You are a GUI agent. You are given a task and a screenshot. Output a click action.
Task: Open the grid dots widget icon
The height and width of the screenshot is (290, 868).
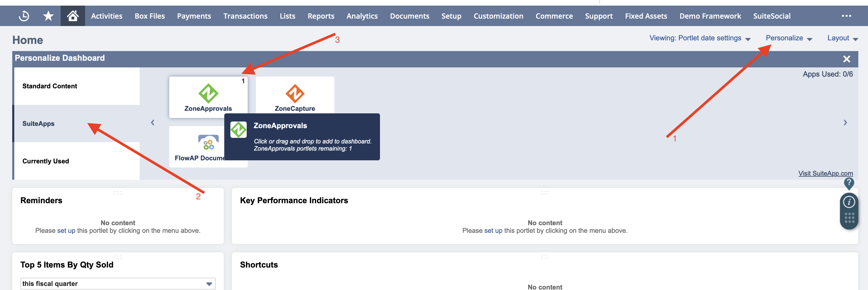pos(849,218)
